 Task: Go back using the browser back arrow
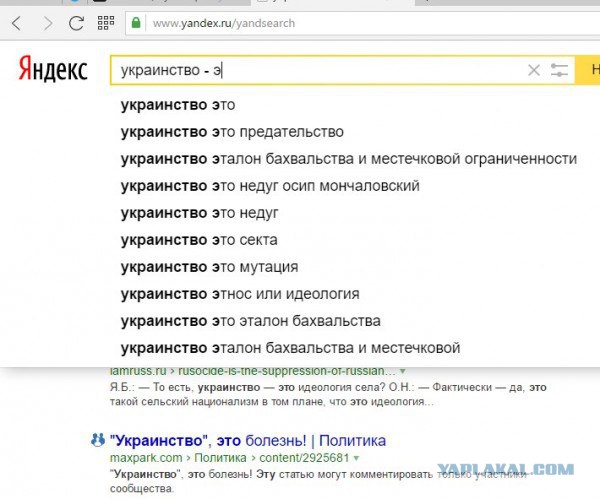pyautogui.click(x=16, y=23)
